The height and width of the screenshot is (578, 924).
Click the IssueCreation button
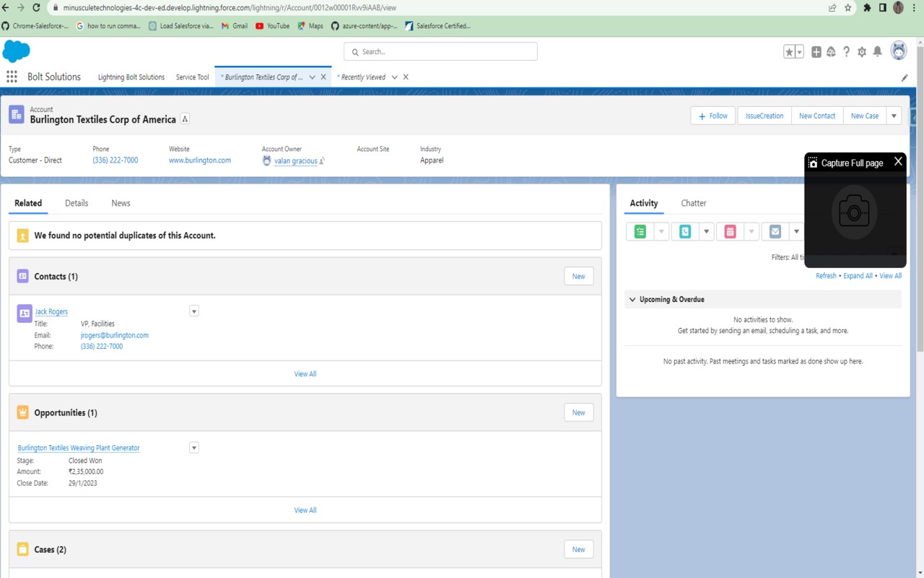click(x=764, y=116)
